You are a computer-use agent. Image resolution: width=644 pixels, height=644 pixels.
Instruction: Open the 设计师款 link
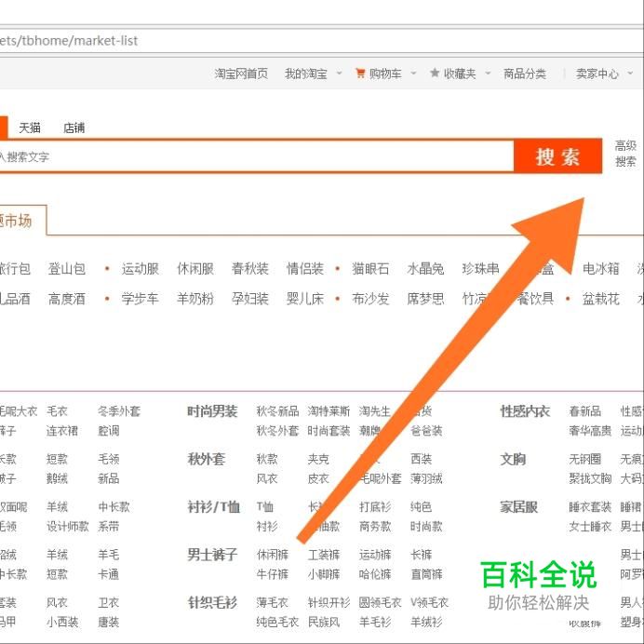click(68, 527)
